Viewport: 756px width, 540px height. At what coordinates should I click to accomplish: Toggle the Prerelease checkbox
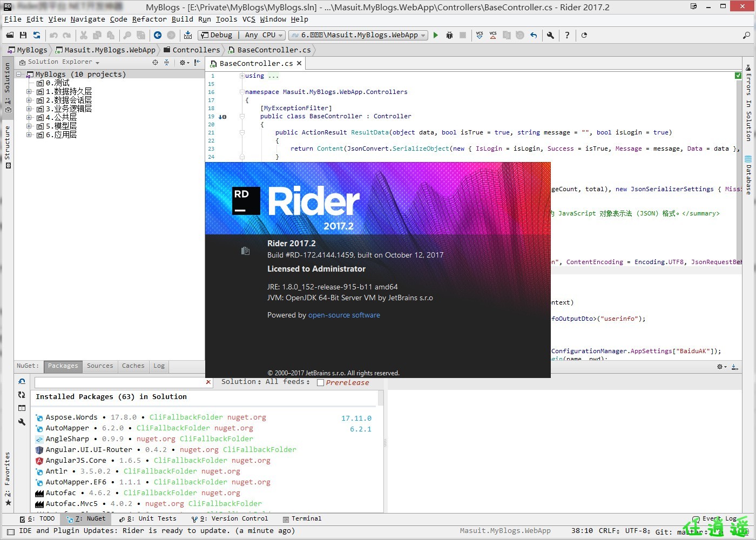tap(320, 383)
